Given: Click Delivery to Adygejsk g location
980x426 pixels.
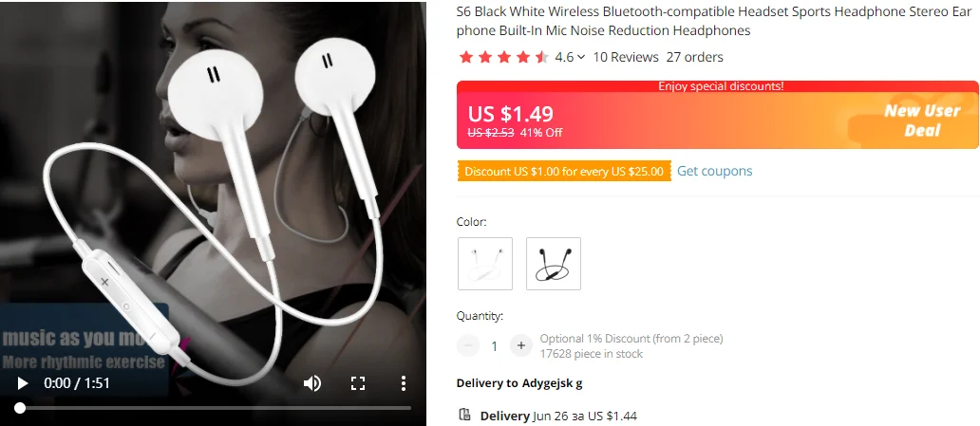Looking at the screenshot, I should click(519, 383).
